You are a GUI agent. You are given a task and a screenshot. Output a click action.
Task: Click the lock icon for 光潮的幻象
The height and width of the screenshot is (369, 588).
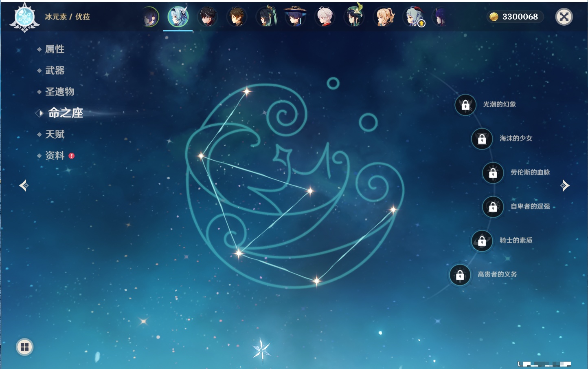click(465, 105)
